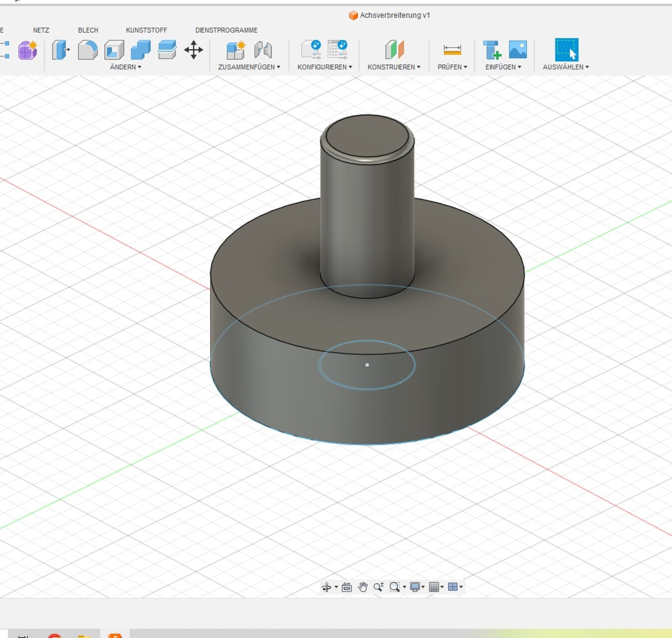Expand the EINFÜGEN dropdown
The width and height of the screenshot is (672, 638).
click(x=503, y=67)
